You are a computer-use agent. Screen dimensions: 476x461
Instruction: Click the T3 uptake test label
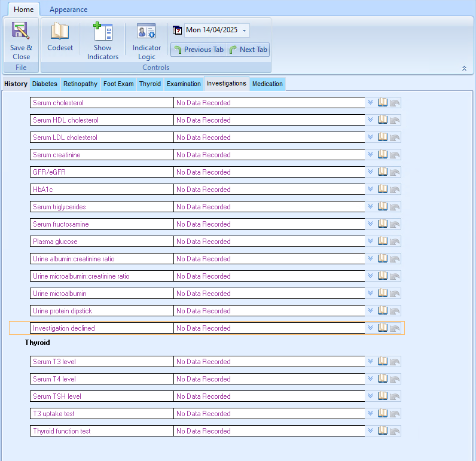point(53,414)
